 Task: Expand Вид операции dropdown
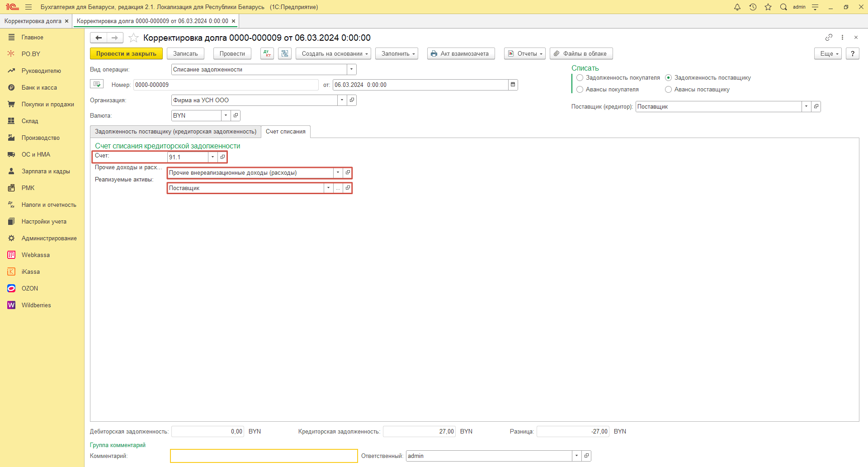(x=352, y=69)
